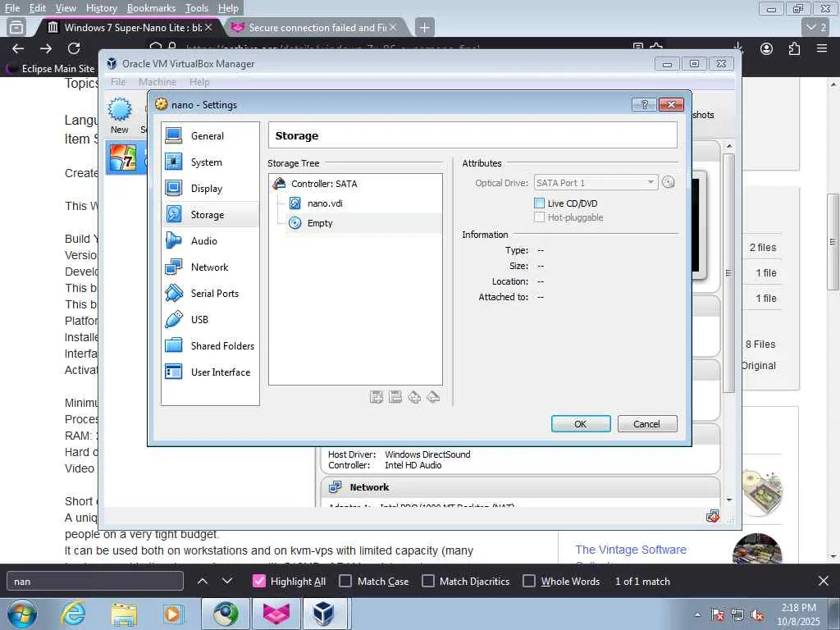
Task: Click the choose optical disk icon
Action: 668,182
